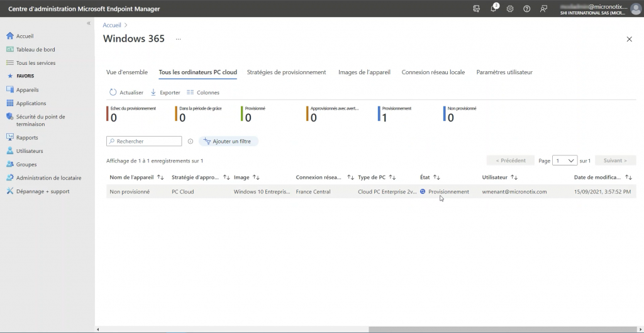Open the page number dropdown

coord(565,161)
